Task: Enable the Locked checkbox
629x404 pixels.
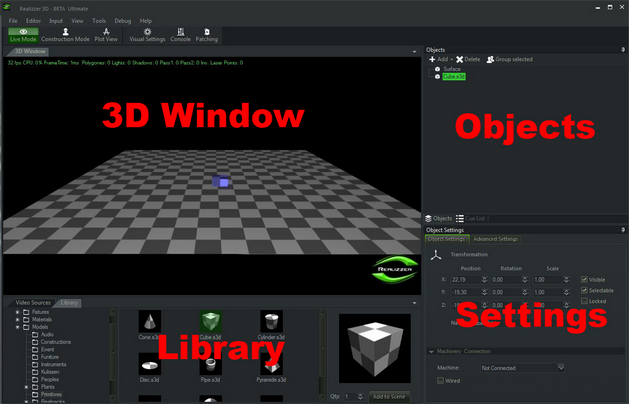Action: pos(584,301)
